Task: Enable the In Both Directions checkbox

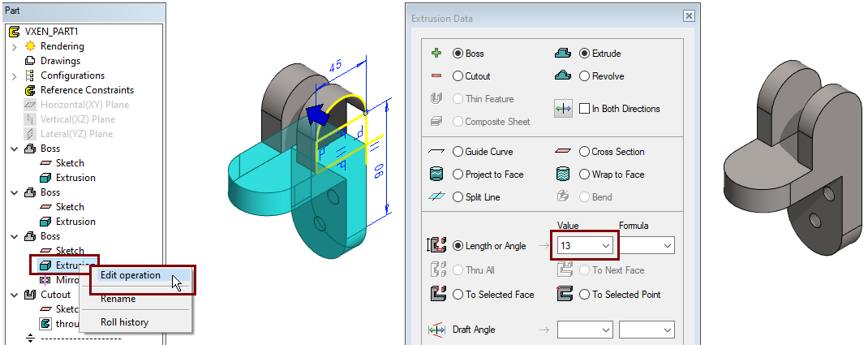Action: point(584,109)
